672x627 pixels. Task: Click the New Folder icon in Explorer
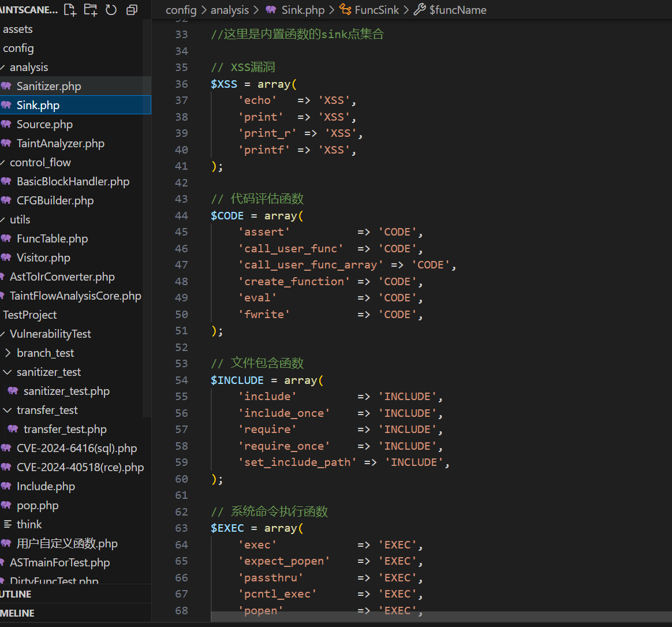(x=91, y=9)
